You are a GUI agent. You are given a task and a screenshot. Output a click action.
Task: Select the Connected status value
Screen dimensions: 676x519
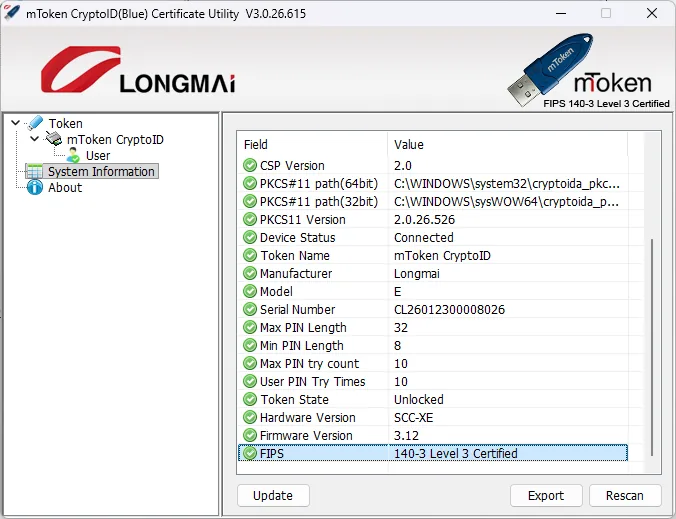(x=423, y=238)
